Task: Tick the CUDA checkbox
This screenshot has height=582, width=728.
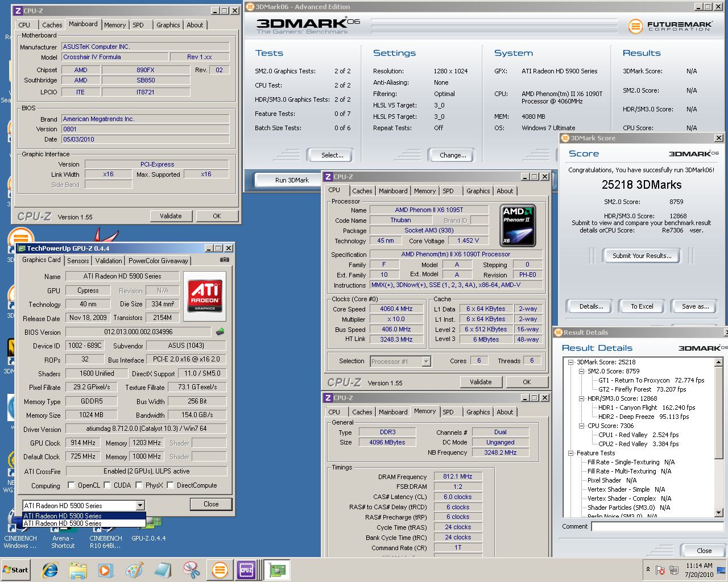Action: pyautogui.click(x=107, y=485)
